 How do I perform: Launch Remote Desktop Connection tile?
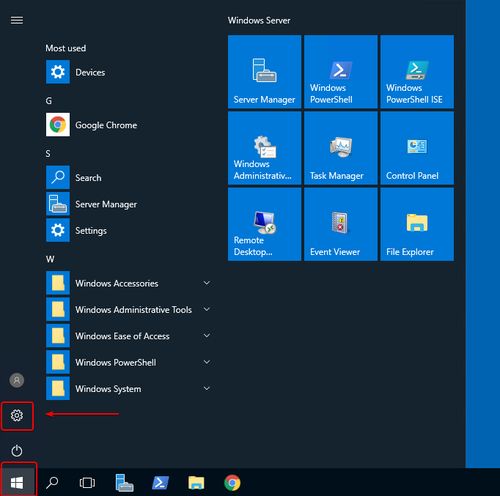click(264, 224)
